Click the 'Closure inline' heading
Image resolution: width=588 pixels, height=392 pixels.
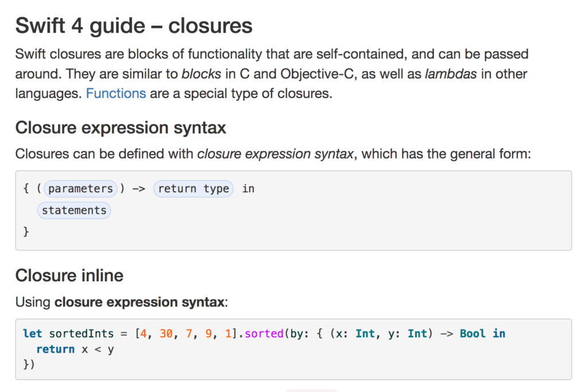click(69, 275)
